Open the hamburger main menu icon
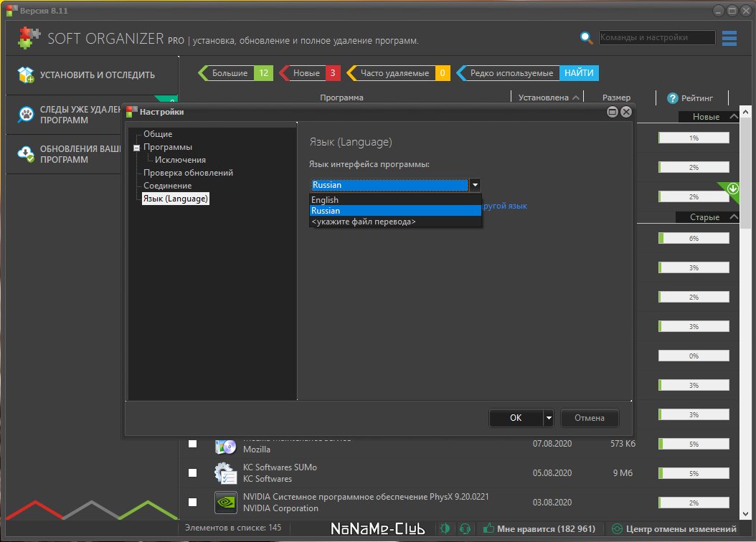This screenshot has height=542, width=756. pos(729,38)
